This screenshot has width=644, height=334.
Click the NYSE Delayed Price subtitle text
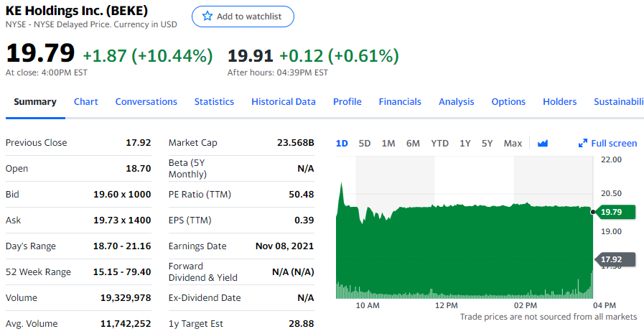click(x=91, y=24)
